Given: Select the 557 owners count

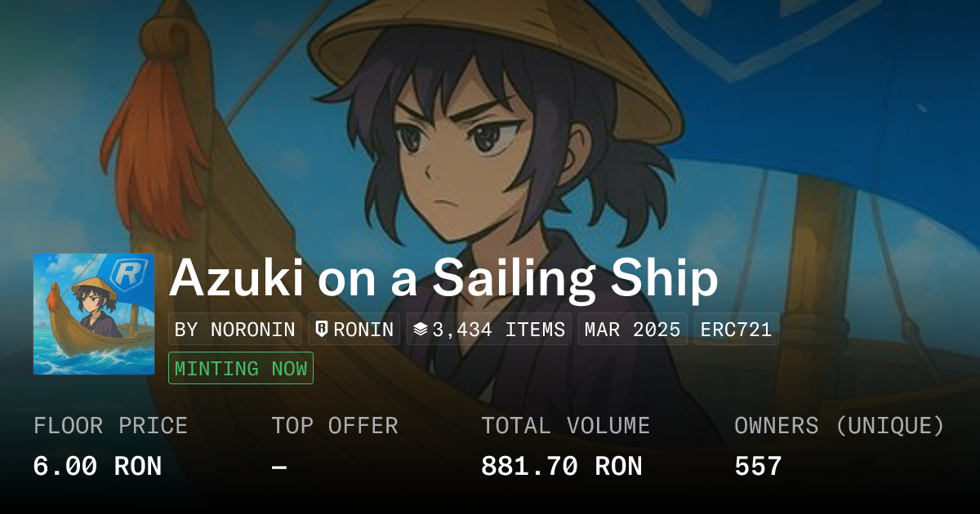Looking at the screenshot, I should tap(758, 467).
